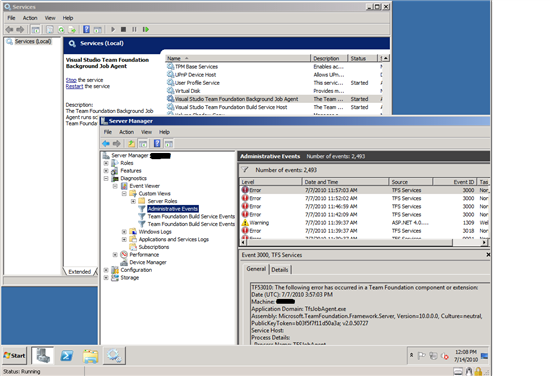Expand Roles node in Server Manager tree
Viewport: 550px width, 376px height.
click(106, 163)
